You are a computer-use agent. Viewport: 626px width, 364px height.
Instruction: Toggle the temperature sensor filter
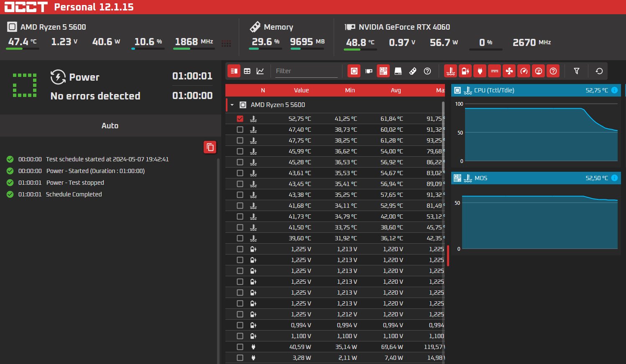pyautogui.click(x=450, y=71)
